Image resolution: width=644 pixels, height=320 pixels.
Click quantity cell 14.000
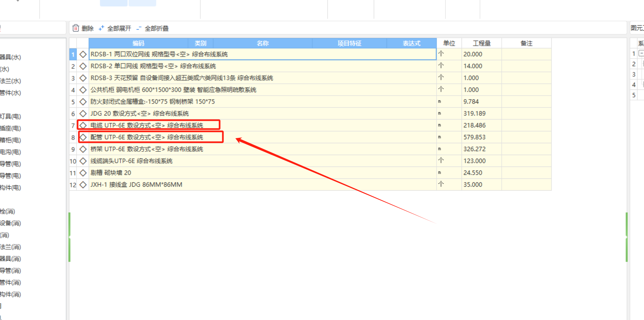tap(482, 66)
